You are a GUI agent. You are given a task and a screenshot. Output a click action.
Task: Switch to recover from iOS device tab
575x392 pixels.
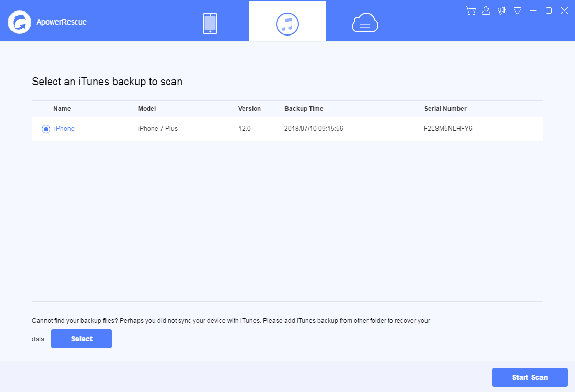210,24
